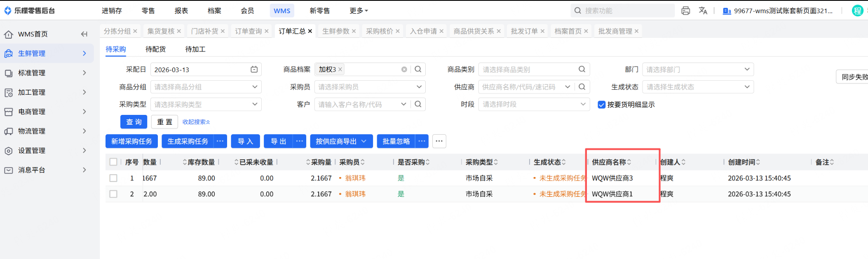Viewport: 868px width, 259px height.
Task: Open the 报表 menu in top navigation
Action: pyautogui.click(x=181, y=11)
